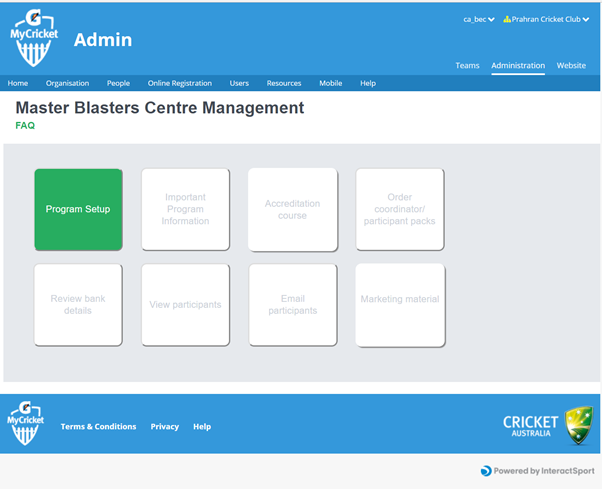Image resolution: width=602 pixels, height=489 pixels.
Task: Expand the Prahran Cricket Club dropdown
Action: coord(550,19)
